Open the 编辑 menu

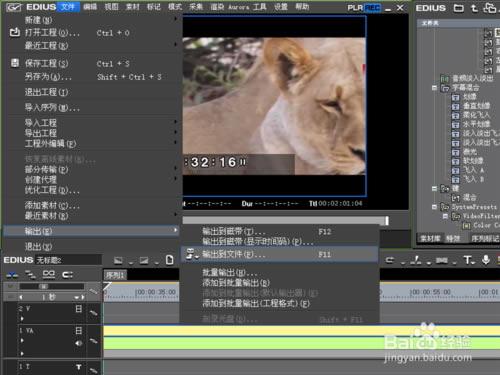pyautogui.click(x=90, y=7)
